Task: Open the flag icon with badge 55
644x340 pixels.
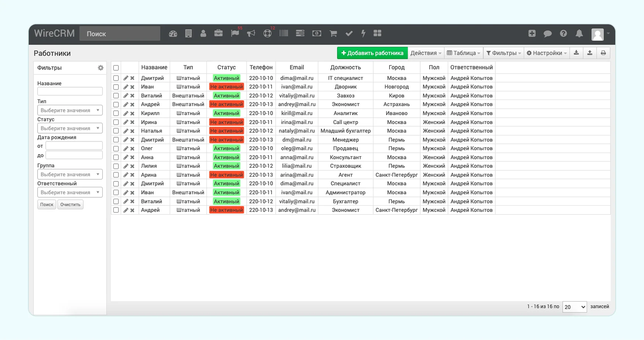Action: tap(235, 33)
